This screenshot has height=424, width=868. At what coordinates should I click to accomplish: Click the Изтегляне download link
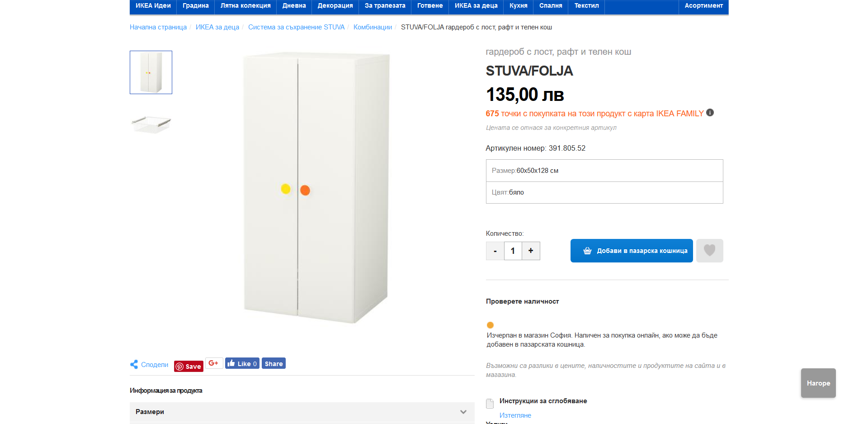515,415
